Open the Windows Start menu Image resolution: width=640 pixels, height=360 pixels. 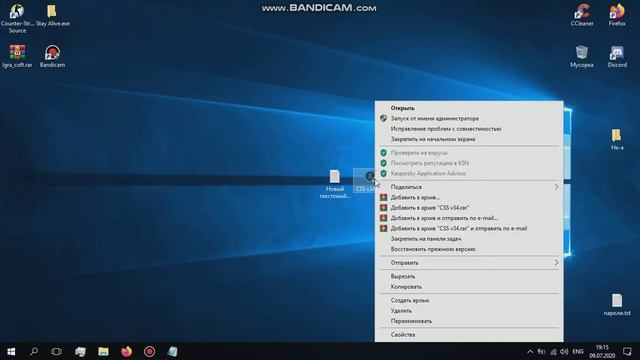pyautogui.click(x=11, y=351)
